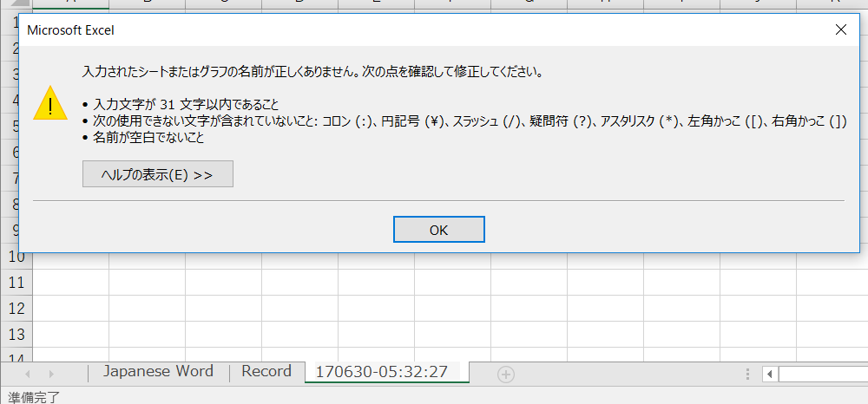868x404 pixels.
Task: Click the 準備完了 status bar text
Action: 33,397
